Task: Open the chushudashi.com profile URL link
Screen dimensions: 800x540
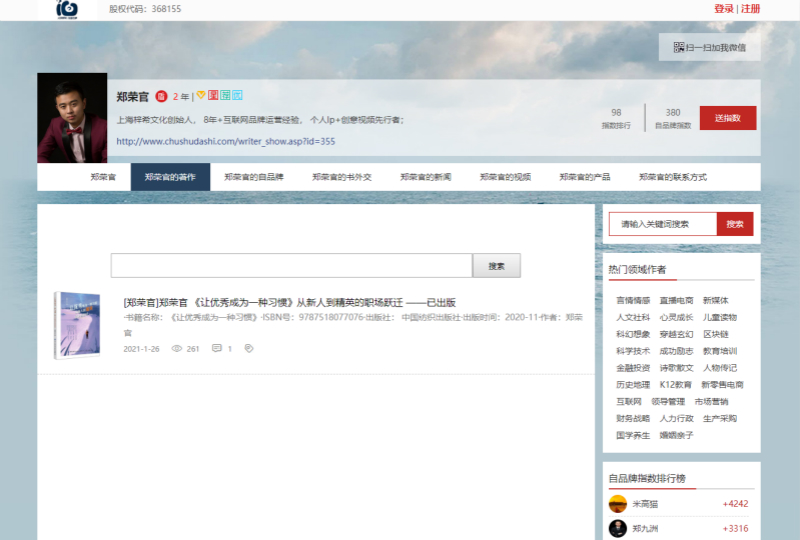Action: pyautogui.click(x=225, y=141)
